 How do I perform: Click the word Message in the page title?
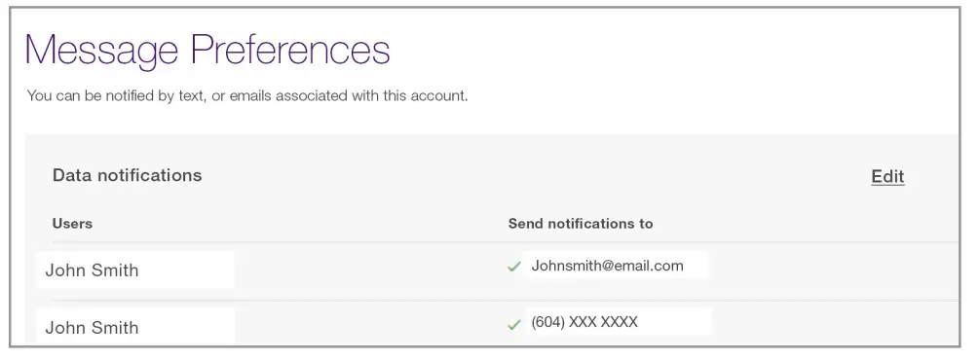(x=101, y=52)
